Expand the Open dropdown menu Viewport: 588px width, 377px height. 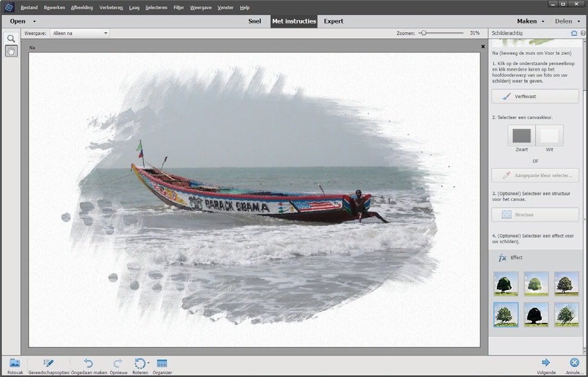click(23, 20)
